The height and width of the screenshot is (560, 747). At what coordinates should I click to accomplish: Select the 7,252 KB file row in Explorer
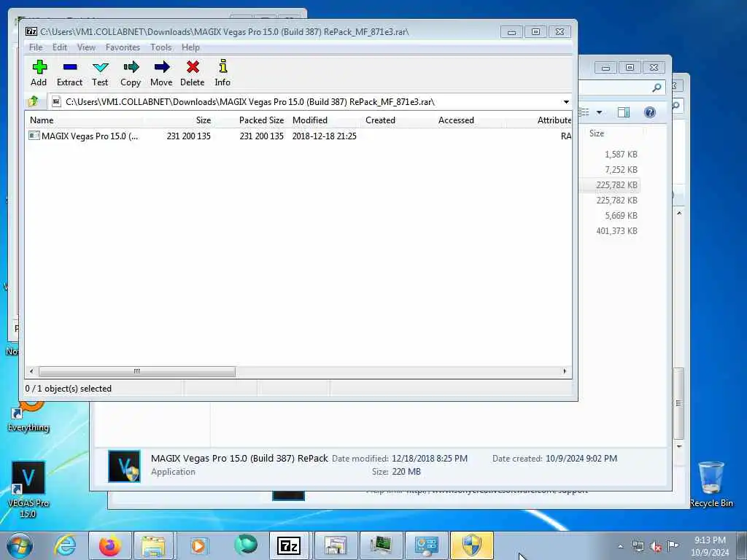click(x=621, y=169)
